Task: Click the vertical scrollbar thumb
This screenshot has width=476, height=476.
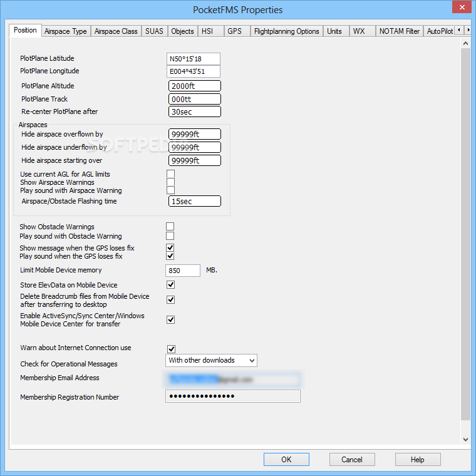Action: tap(465, 234)
